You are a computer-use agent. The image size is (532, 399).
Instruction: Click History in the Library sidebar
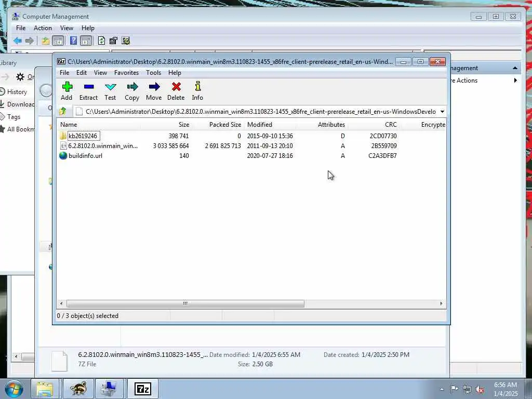click(17, 91)
